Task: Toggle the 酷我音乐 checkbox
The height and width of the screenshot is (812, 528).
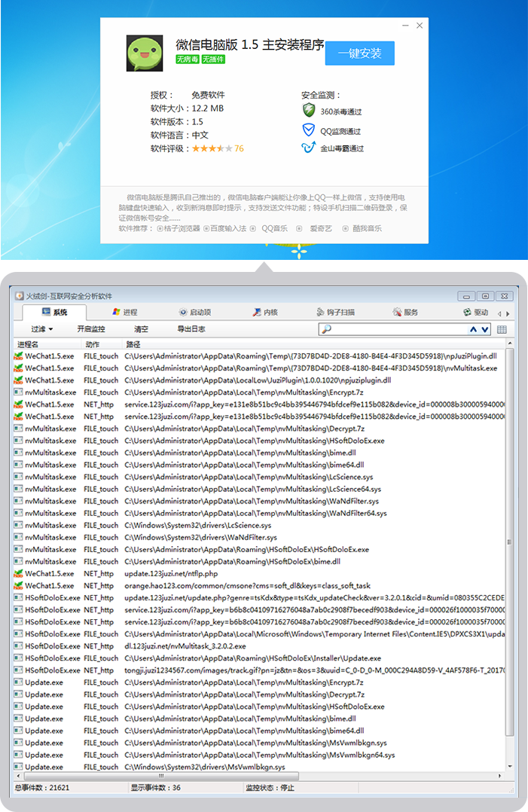Action: pos(346,228)
